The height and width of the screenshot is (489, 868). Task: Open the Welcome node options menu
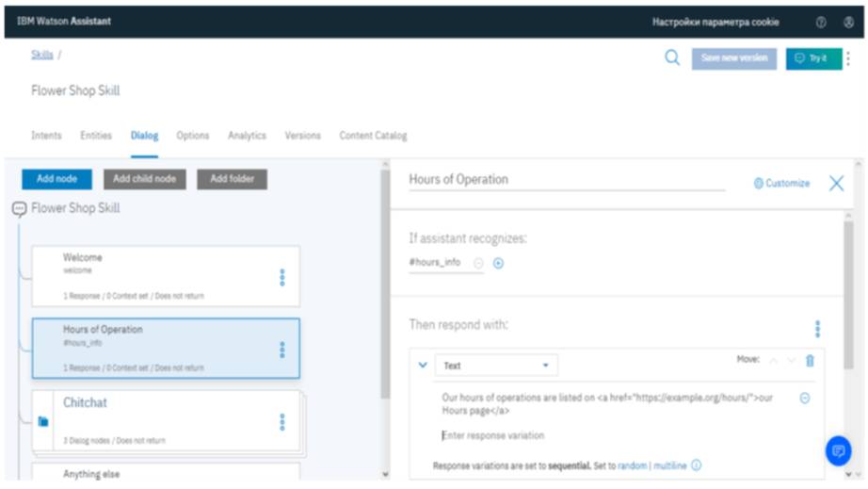pos(282,278)
